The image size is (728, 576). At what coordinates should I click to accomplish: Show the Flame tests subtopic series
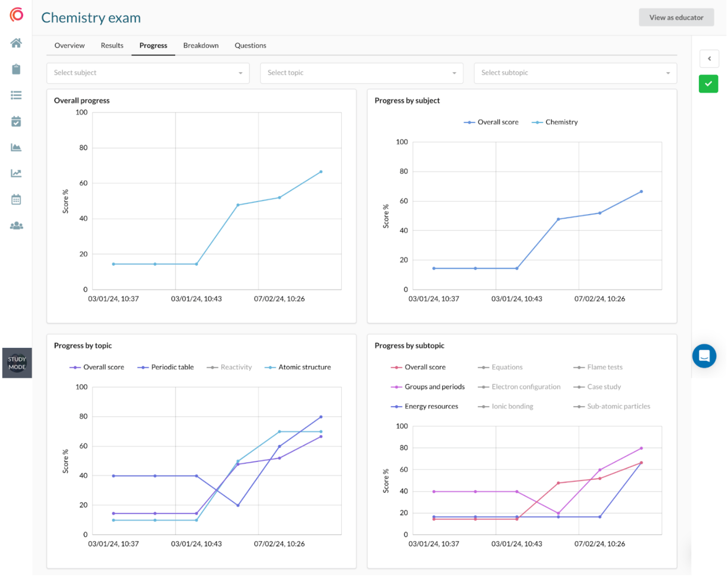click(604, 367)
